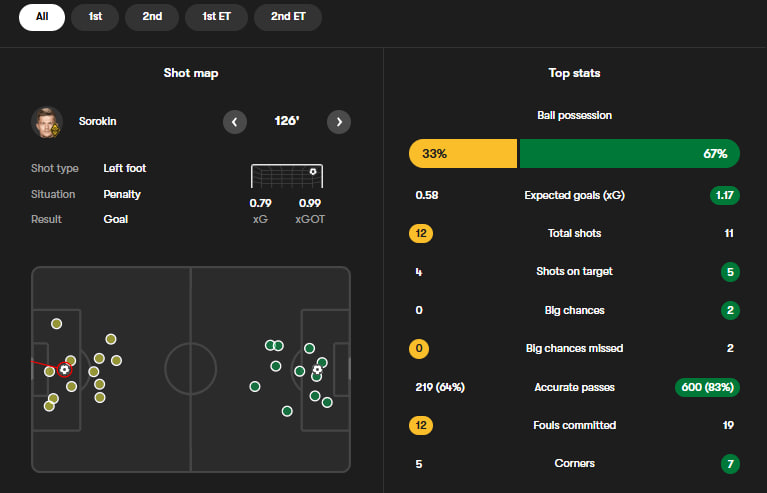Image resolution: width=767 pixels, height=493 pixels.
Task: Click the 1.17 expected goals badge
Action: point(725,195)
